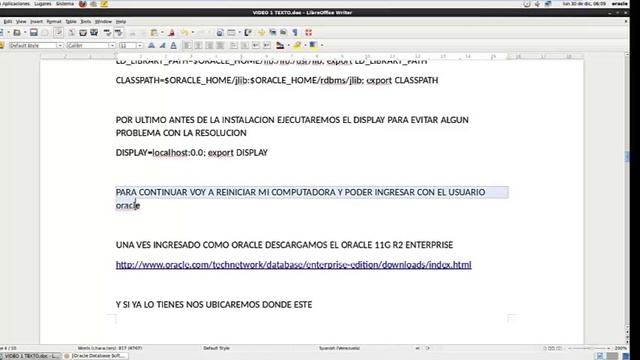
Task: Open the View menu
Action: click(x=21, y=22)
